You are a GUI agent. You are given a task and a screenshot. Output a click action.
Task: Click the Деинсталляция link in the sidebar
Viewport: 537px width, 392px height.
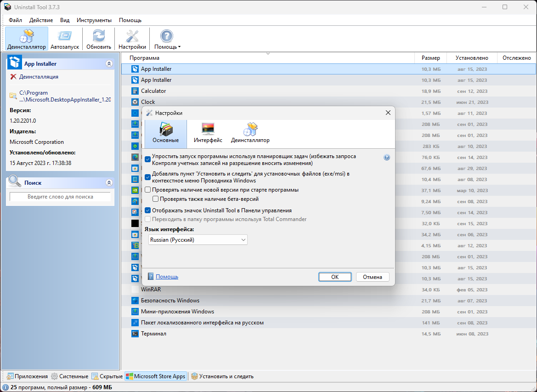click(x=39, y=77)
